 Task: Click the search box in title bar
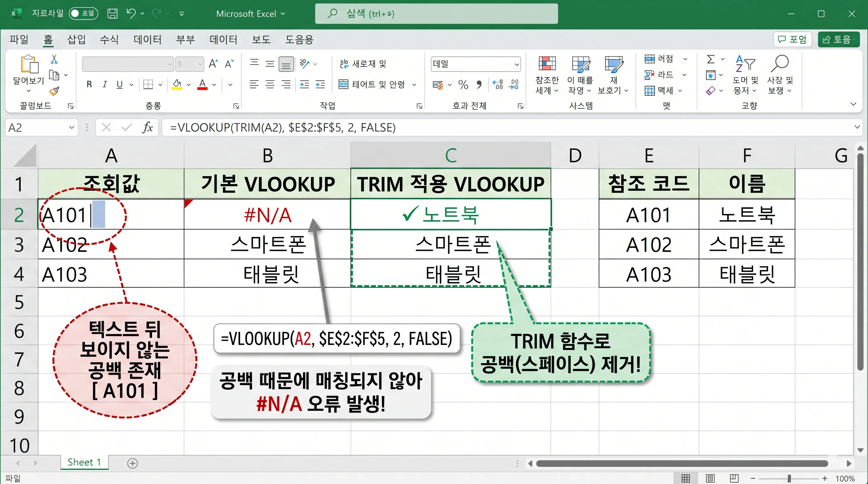point(436,14)
